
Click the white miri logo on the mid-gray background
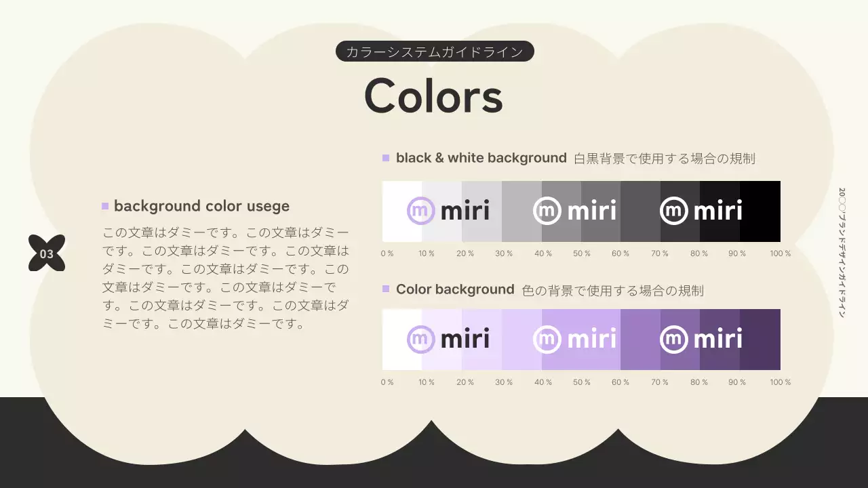tap(574, 211)
